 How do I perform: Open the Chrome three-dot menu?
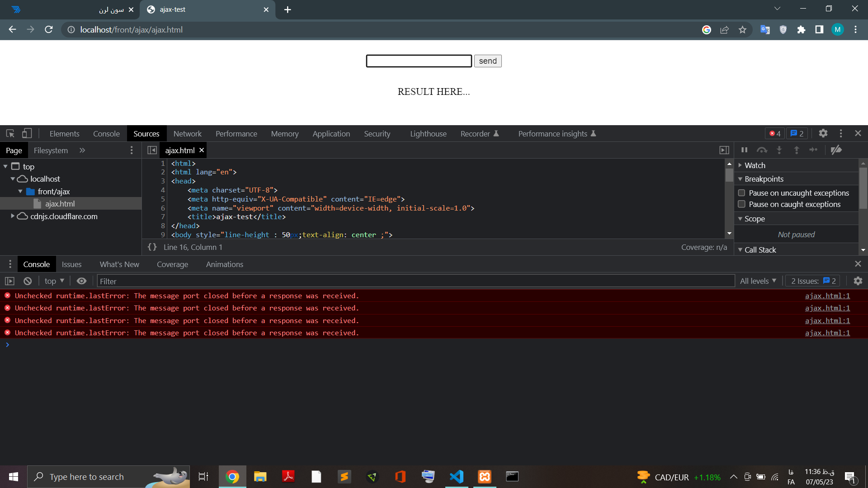(855, 30)
